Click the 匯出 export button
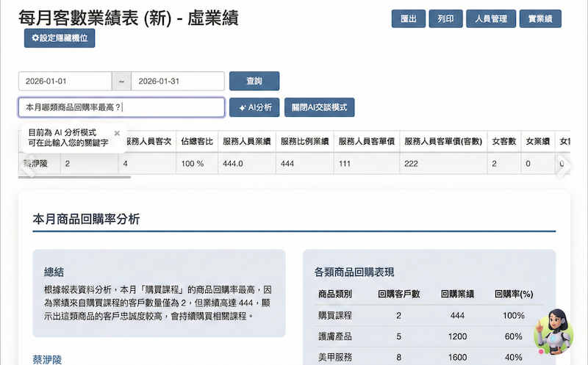The width and height of the screenshot is (588, 365). point(409,19)
